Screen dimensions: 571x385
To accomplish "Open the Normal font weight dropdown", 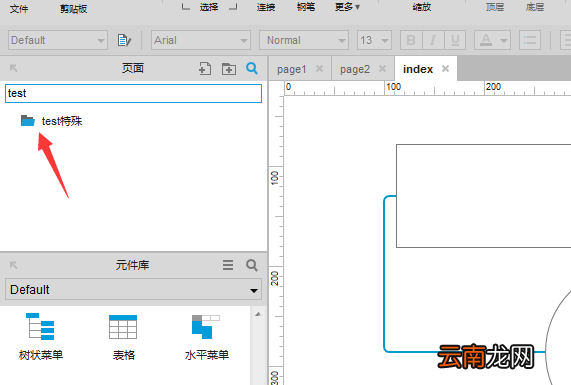I will click(304, 40).
